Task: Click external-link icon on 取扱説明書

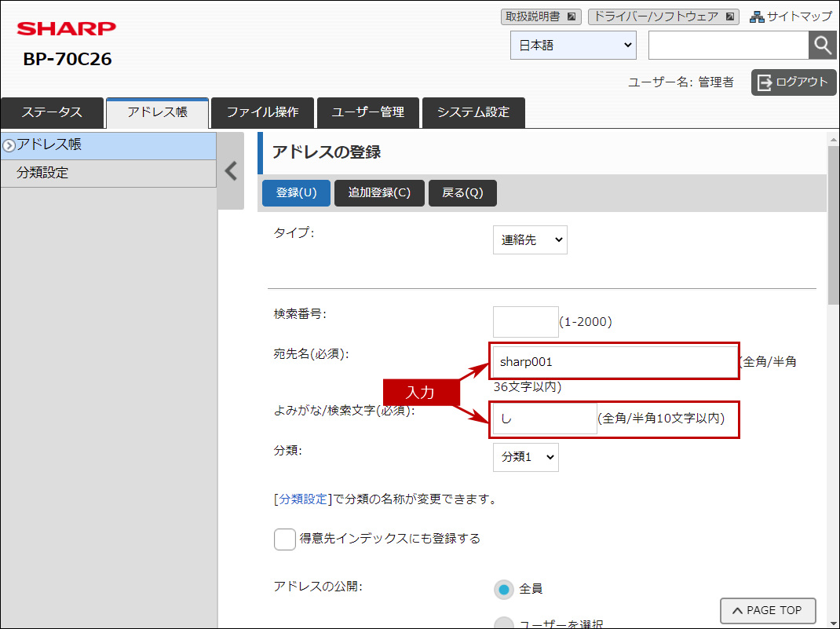Action: tap(571, 16)
